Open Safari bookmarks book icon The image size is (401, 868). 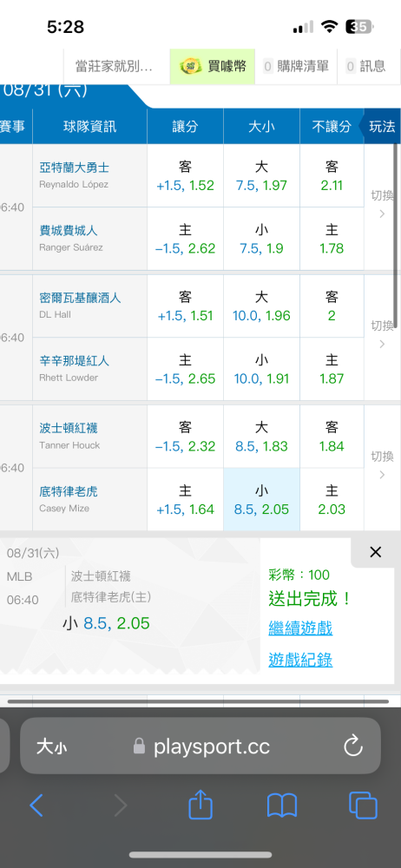click(x=282, y=805)
